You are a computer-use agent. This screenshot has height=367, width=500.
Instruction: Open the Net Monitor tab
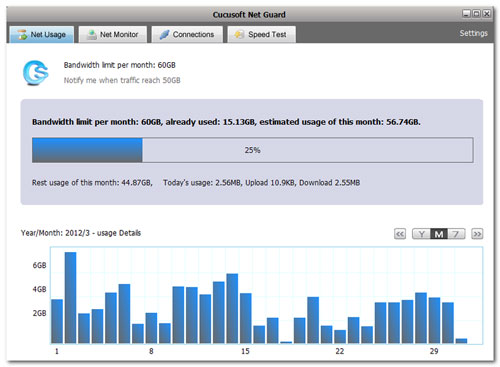(x=113, y=34)
